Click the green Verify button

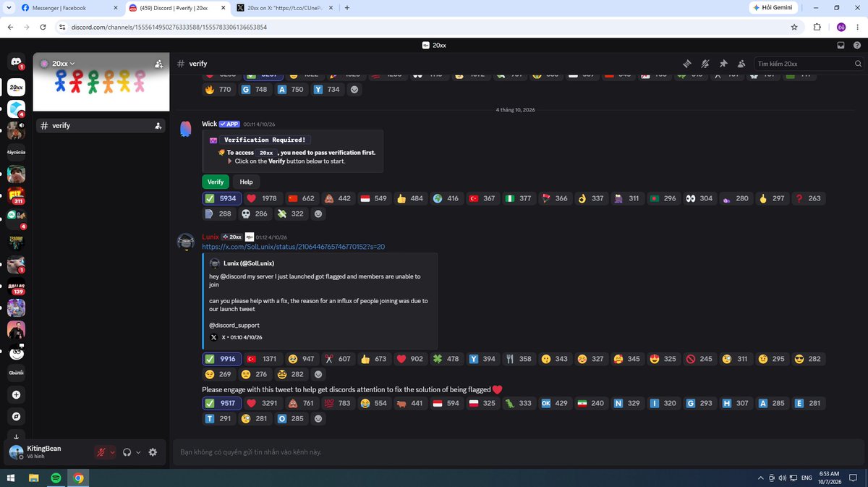[216, 182]
